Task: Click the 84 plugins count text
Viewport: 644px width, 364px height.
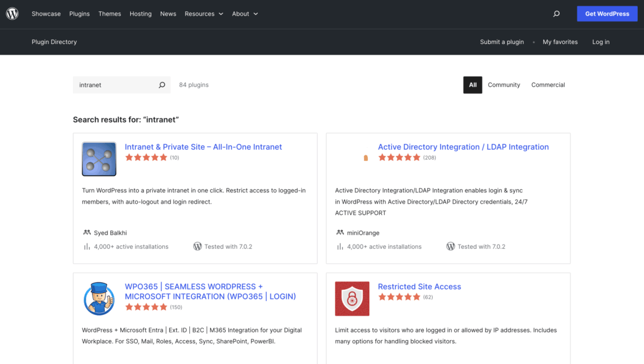Action: [194, 85]
